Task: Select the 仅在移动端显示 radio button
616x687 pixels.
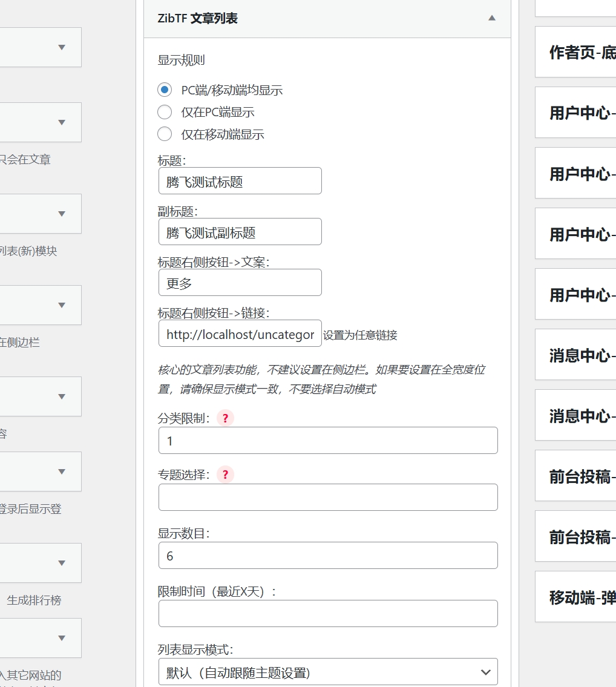Action: (x=164, y=134)
